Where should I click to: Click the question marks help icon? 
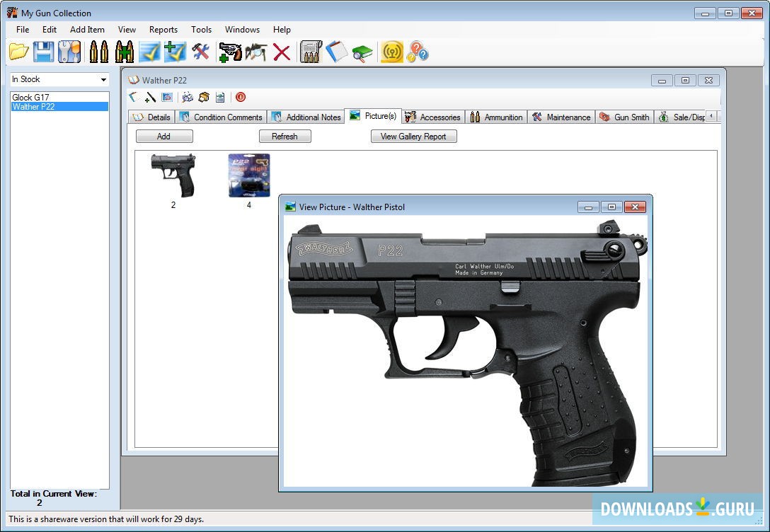pos(418,52)
